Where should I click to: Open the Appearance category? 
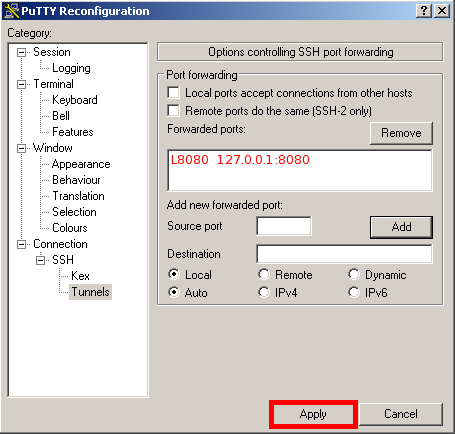click(x=81, y=164)
